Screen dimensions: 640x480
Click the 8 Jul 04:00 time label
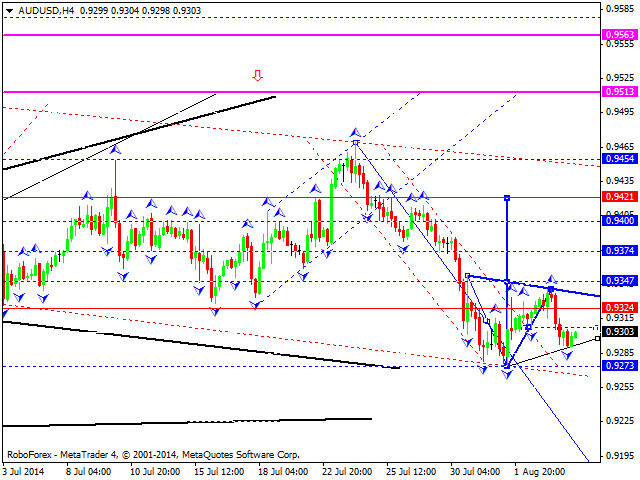(89, 471)
